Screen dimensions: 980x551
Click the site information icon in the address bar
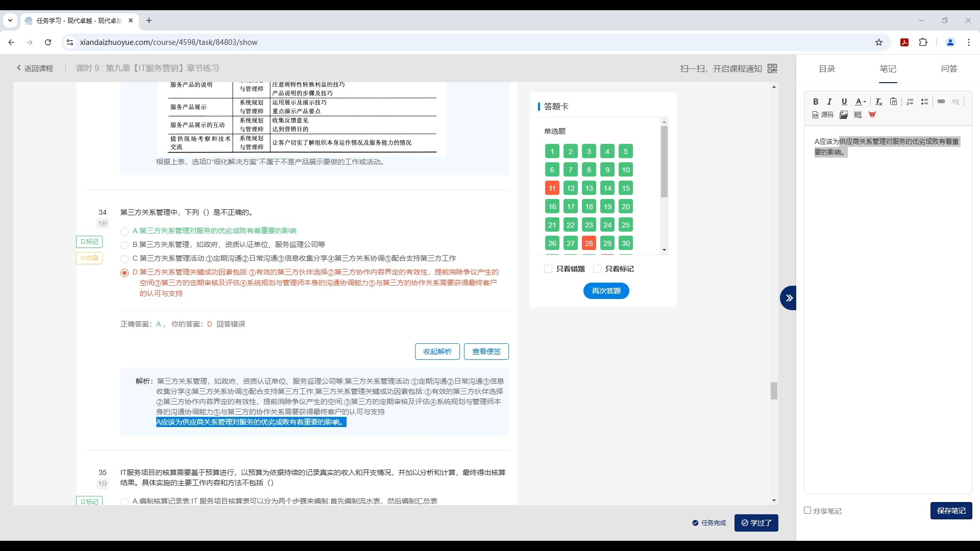click(70, 42)
